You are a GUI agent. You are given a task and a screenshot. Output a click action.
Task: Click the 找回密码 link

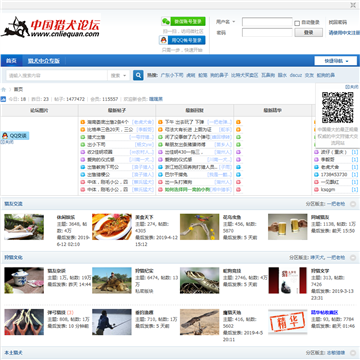tap(338, 22)
